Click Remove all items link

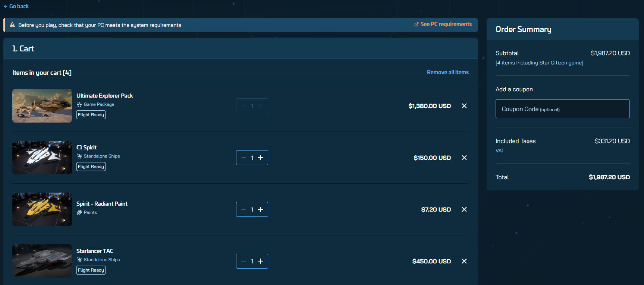(x=448, y=72)
